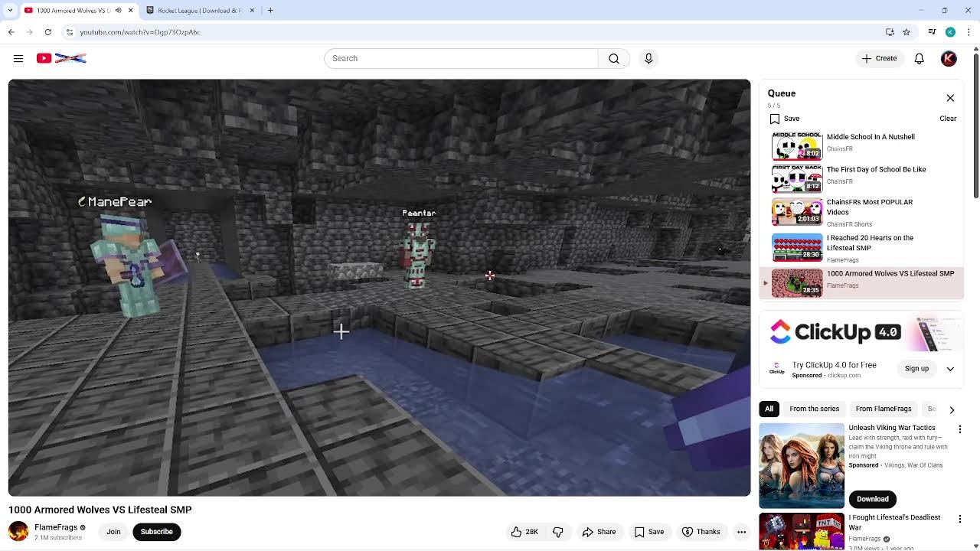Open the notifications bell

tap(920, 58)
